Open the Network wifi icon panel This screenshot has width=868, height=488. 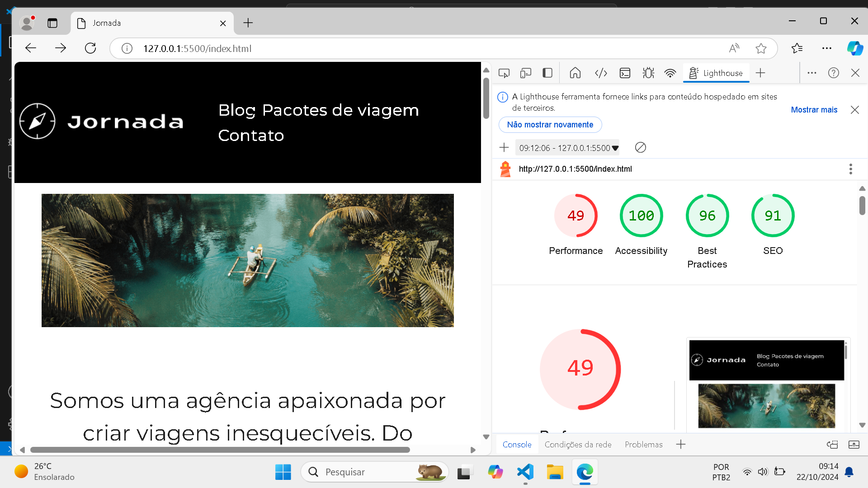670,73
